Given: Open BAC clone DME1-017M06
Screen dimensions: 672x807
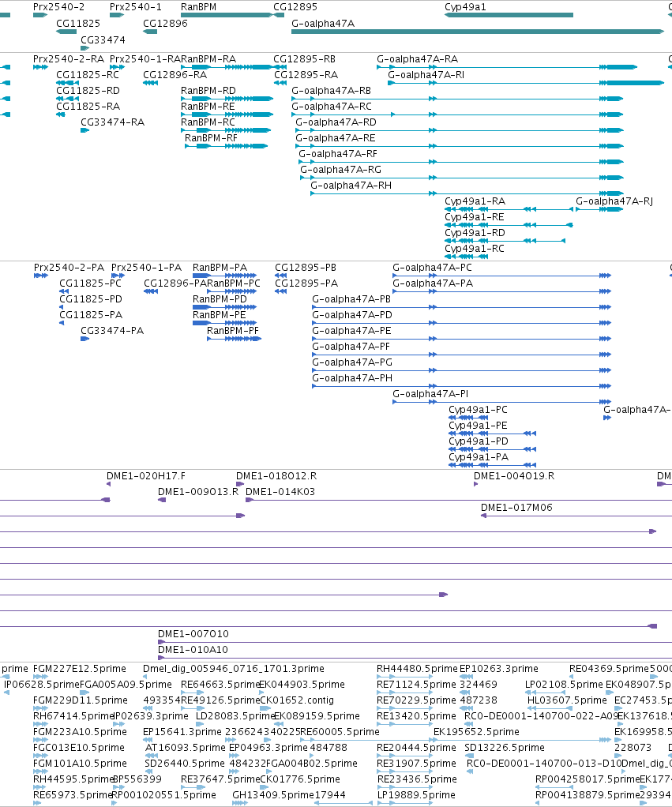Looking at the screenshot, I should click(x=516, y=508).
